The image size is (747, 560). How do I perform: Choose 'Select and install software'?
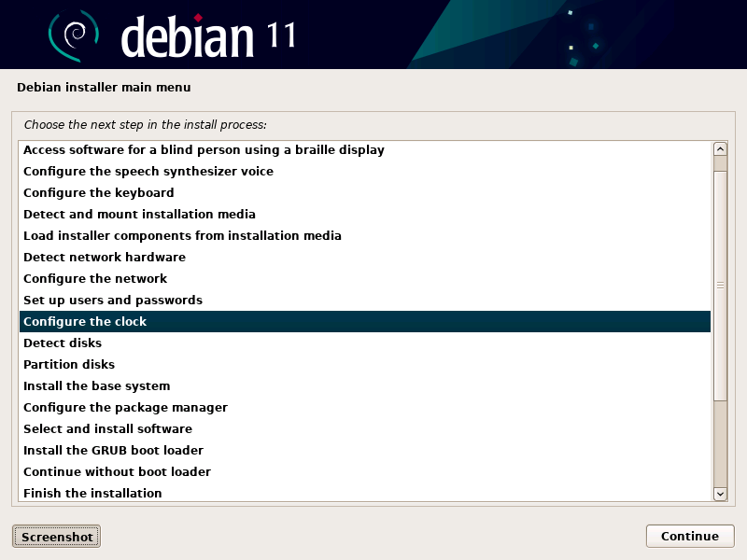click(x=365, y=428)
